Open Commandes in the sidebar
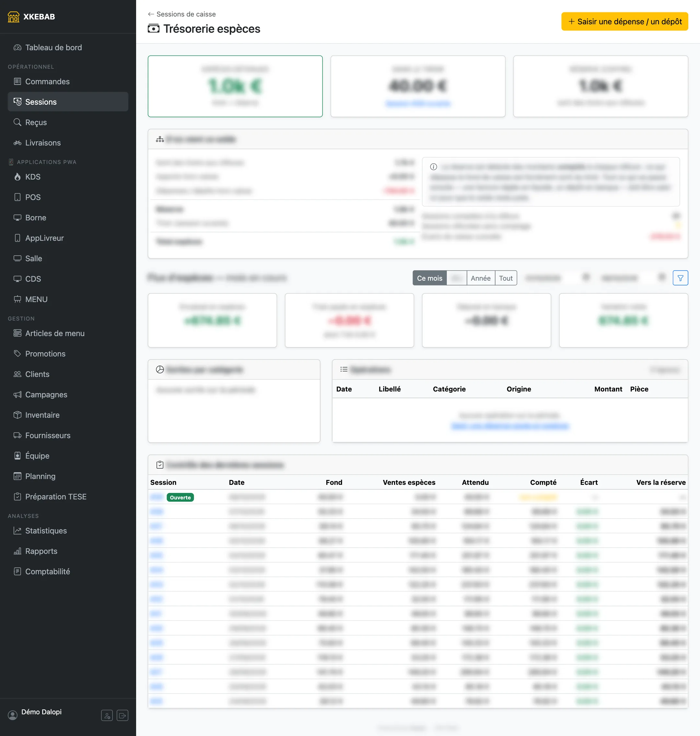This screenshot has width=700, height=736. (68, 81)
